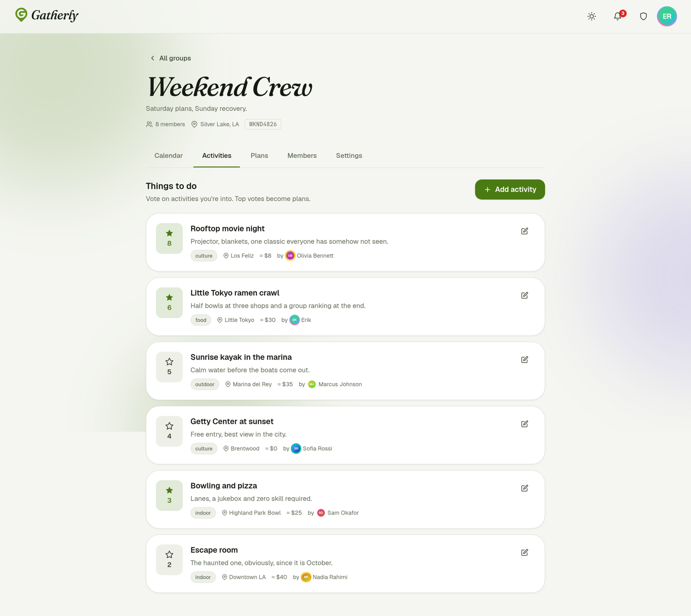The width and height of the screenshot is (691, 616).
Task: Toggle the light/dark theme sun icon
Action: click(x=592, y=16)
